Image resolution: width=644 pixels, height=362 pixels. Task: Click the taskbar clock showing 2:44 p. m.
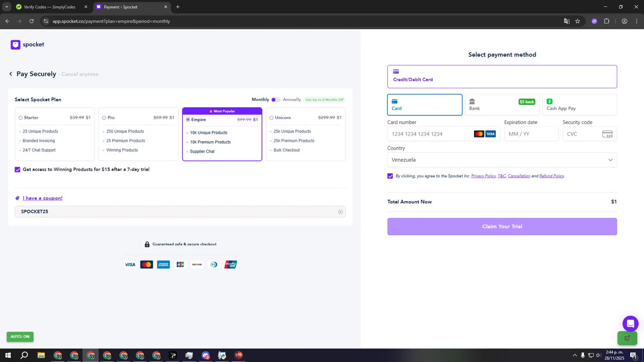coord(614,355)
